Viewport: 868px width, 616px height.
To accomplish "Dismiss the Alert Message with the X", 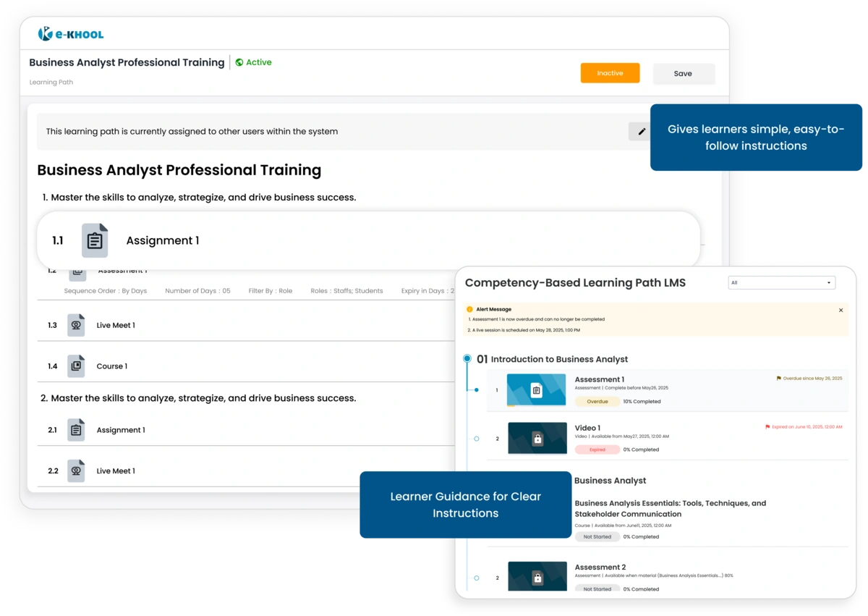I will click(841, 310).
